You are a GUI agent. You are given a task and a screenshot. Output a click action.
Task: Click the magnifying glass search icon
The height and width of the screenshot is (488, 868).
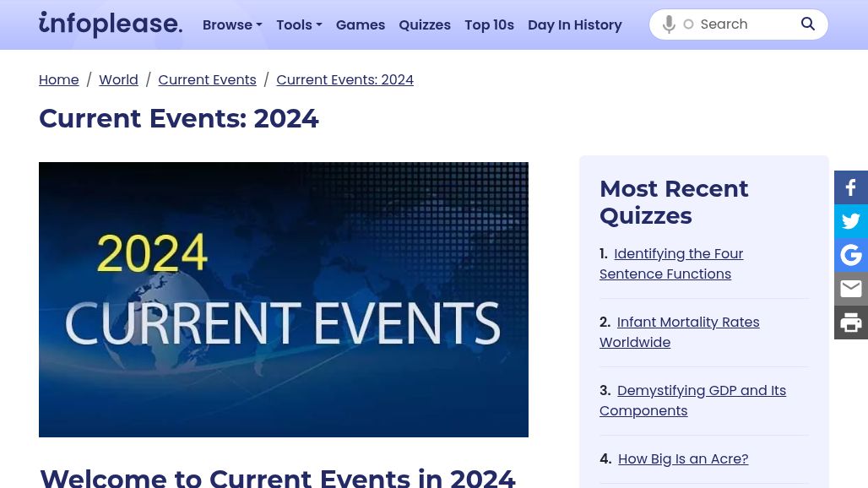pos(808,24)
